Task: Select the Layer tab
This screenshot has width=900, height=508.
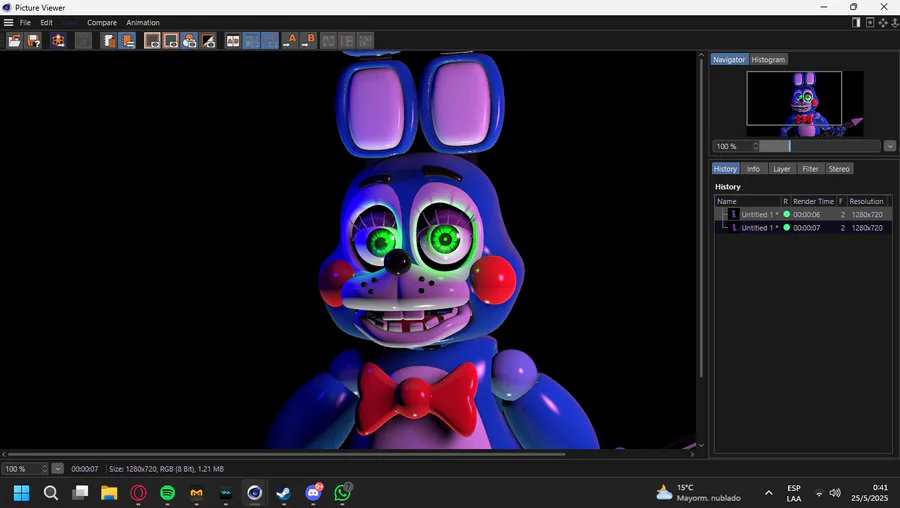Action: coord(782,169)
